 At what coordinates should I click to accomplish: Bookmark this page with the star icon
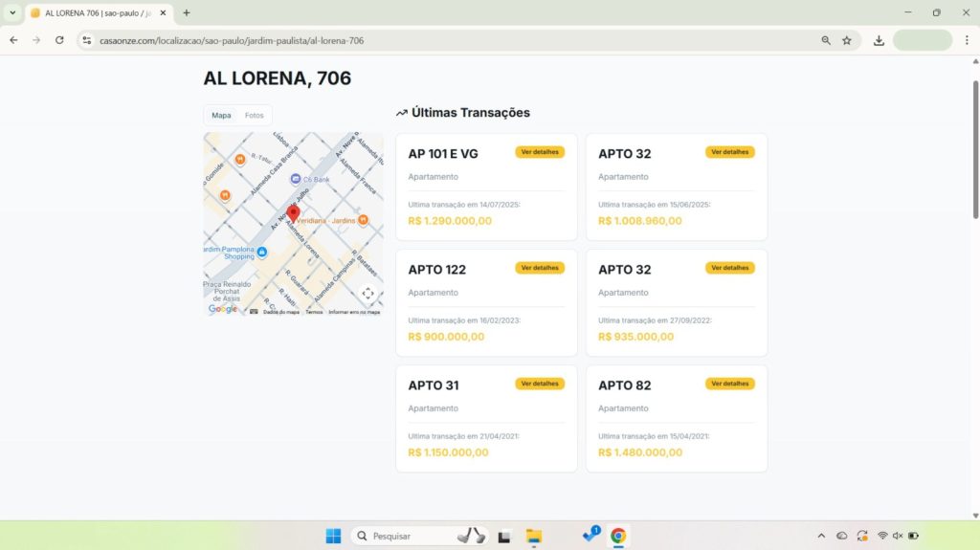(x=847, y=40)
